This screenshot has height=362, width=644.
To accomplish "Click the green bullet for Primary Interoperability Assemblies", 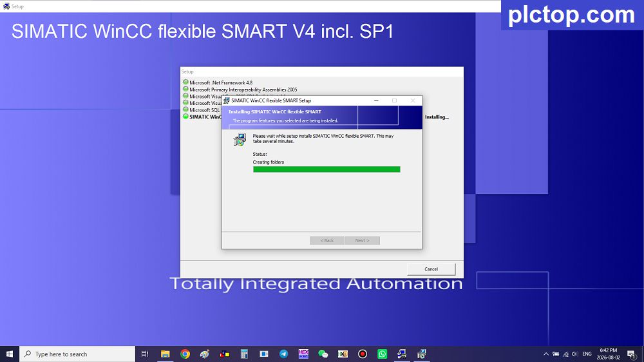I will click(x=185, y=89).
